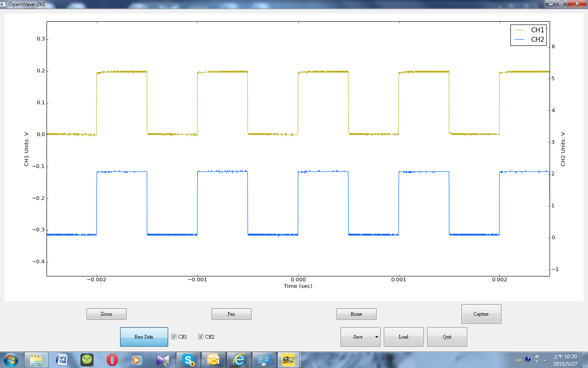
Task: Click the blue help icon in system tray
Action: [528, 359]
